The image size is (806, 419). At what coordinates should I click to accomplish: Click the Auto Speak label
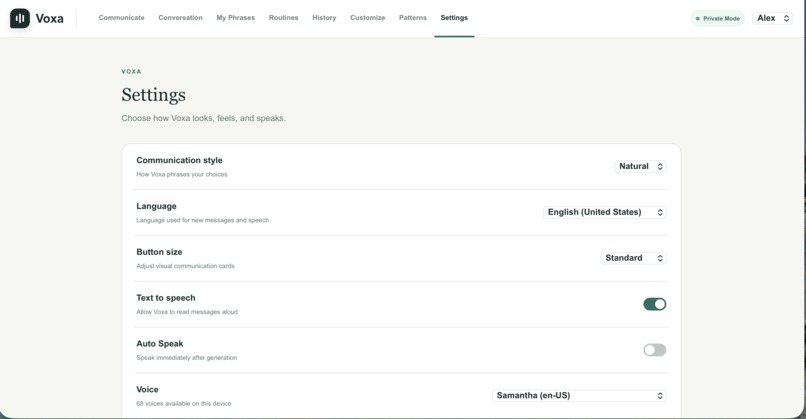(159, 343)
